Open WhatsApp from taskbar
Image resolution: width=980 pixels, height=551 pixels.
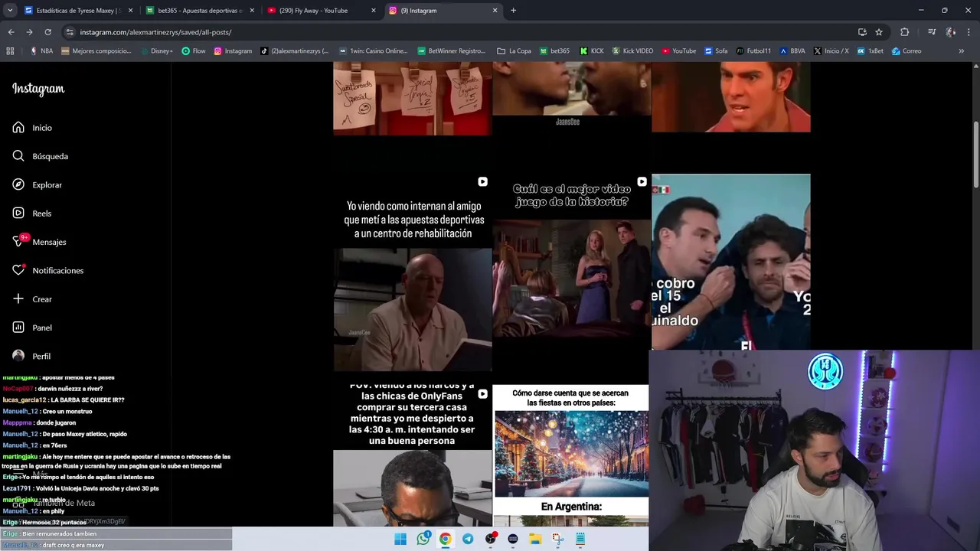coord(423,539)
